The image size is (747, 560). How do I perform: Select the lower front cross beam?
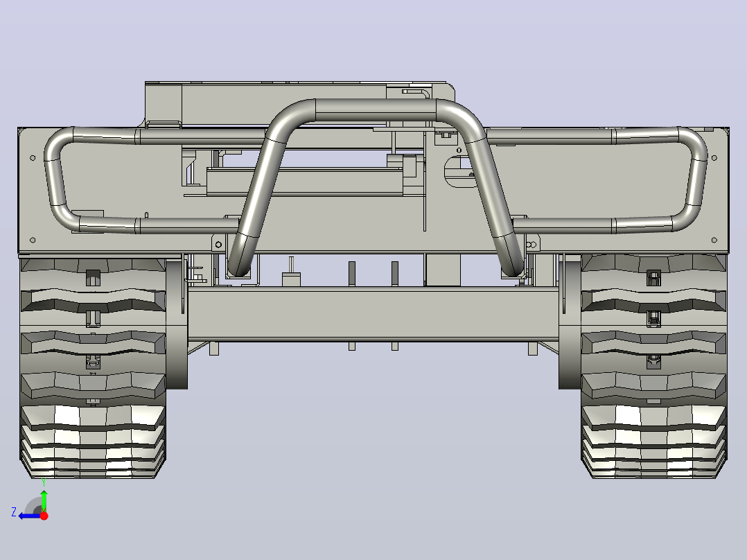(373, 313)
